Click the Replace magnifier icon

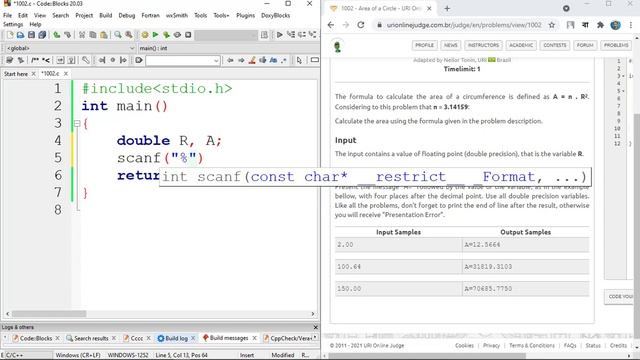tap(129, 35)
